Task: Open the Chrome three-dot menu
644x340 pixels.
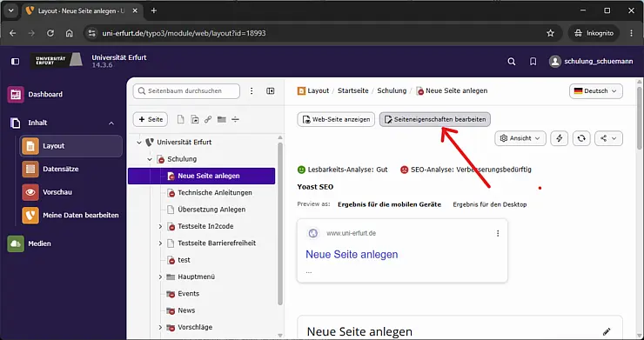Action: click(631, 33)
